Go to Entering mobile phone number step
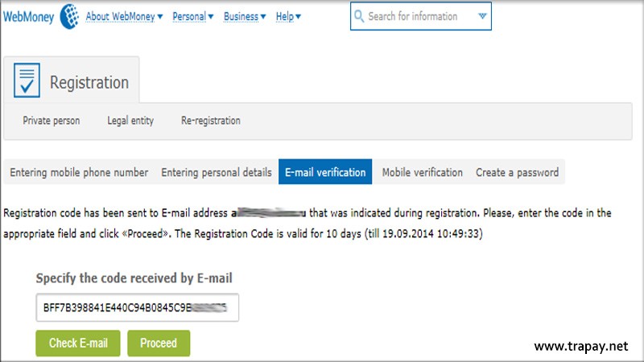 coord(79,172)
